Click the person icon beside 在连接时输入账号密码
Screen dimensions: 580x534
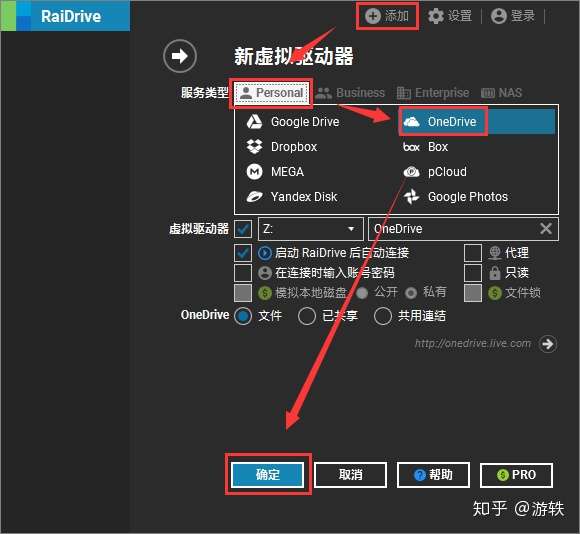pos(265,273)
